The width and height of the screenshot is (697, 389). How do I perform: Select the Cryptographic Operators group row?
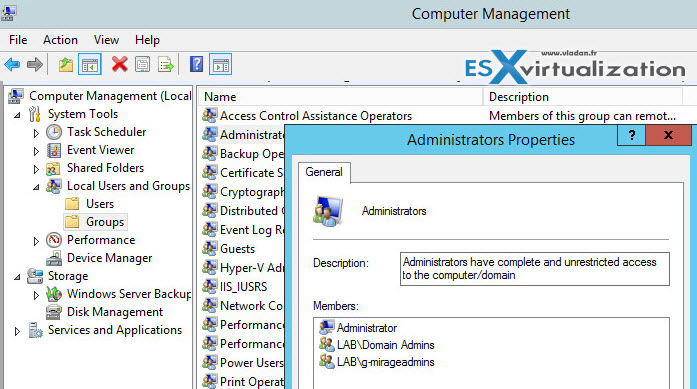tap(252, 192)
